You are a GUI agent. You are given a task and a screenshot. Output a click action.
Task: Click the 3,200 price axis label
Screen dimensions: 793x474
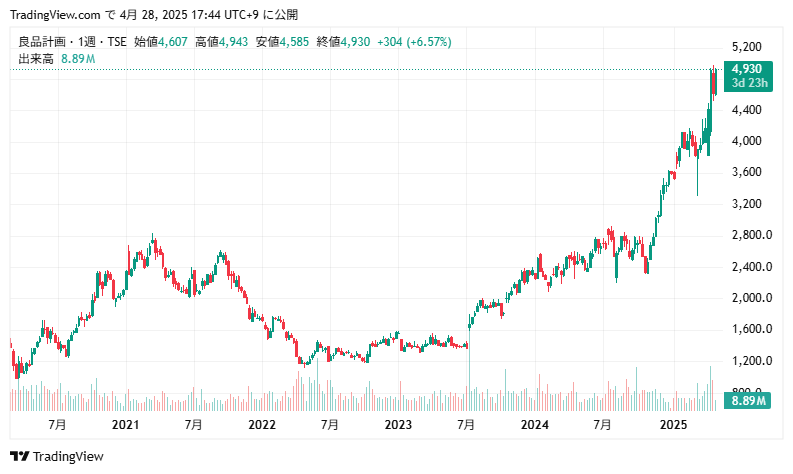click(746, 204)
